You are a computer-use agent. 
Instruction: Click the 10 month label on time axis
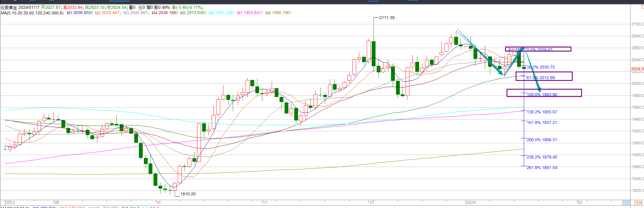click(158, 202)
